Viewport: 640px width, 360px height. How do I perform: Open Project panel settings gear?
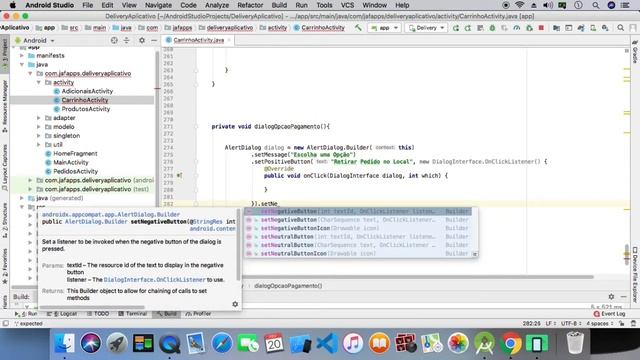point(142,40)
